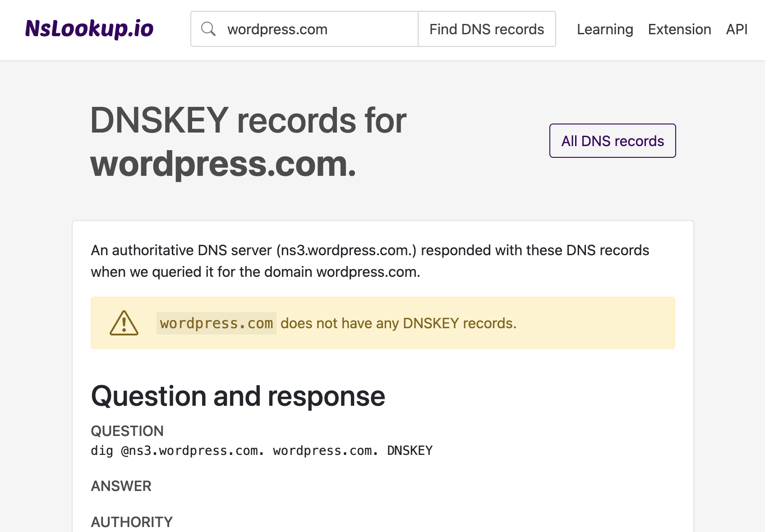Click the Question and response heading
This screenshot has width=765, height=532.
238,396
